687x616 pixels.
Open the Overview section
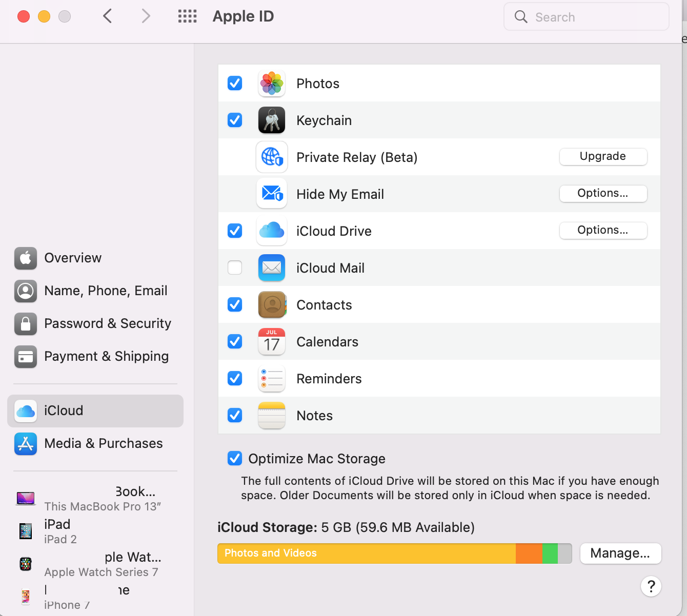coord(95,258)
